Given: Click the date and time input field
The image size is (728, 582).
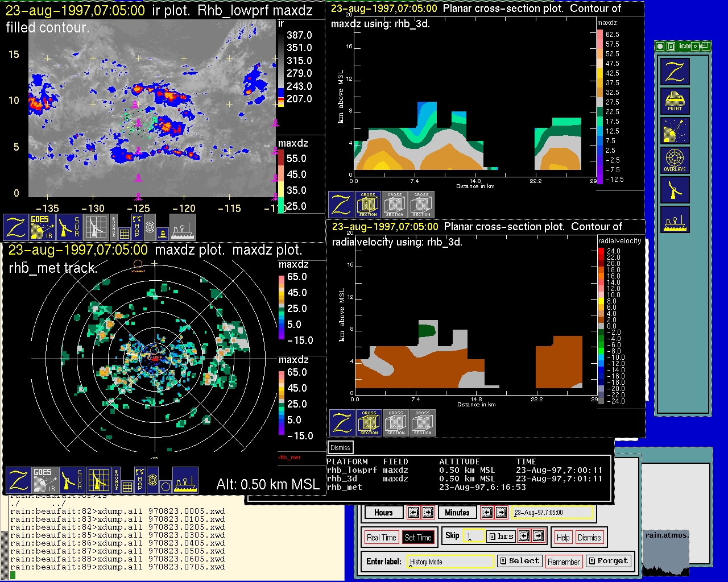Looking at the screenshot, I should (x=552, y=513).
